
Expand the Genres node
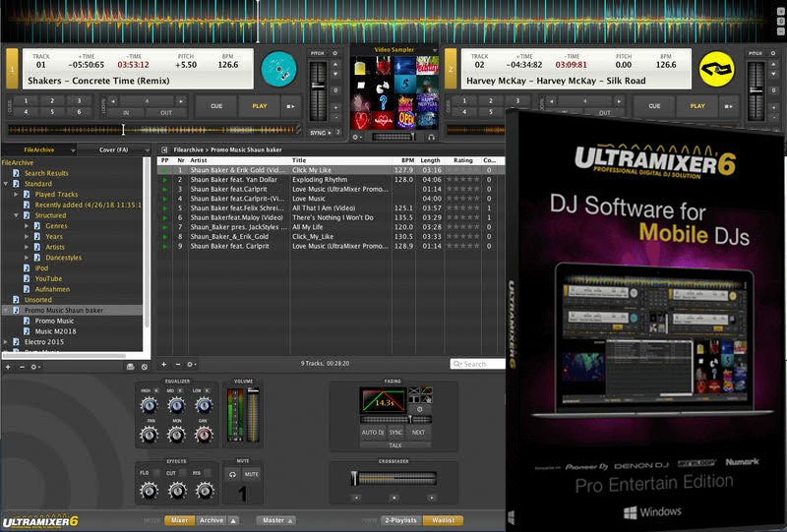27,226
